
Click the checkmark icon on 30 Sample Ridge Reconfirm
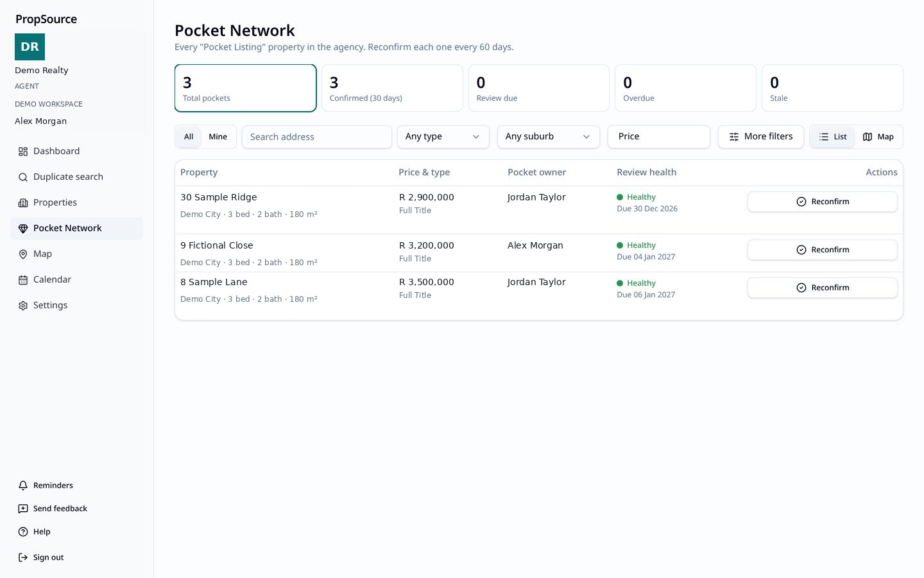tap(801, 202)
